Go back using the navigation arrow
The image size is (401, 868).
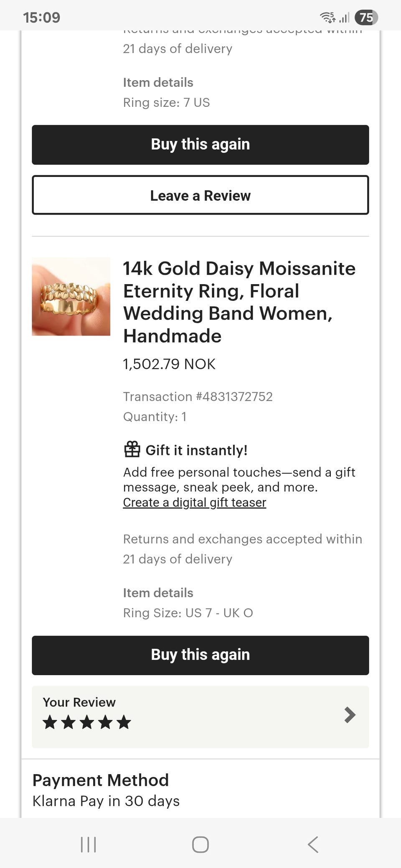pyautogui.click(x=313, y=845)
